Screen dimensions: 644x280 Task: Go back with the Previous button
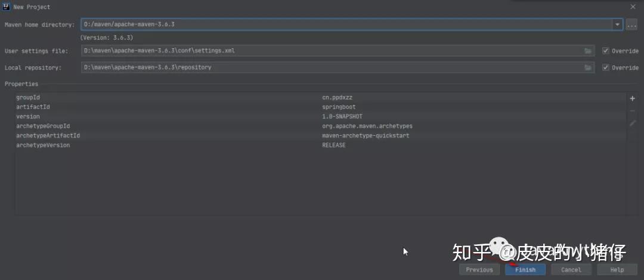pos(479,270)
